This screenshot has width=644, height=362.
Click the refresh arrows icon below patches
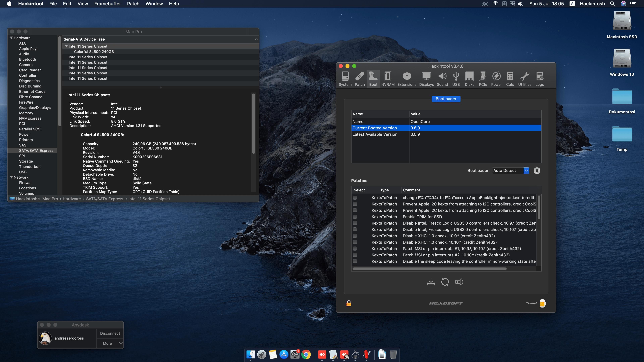point(445,282)
